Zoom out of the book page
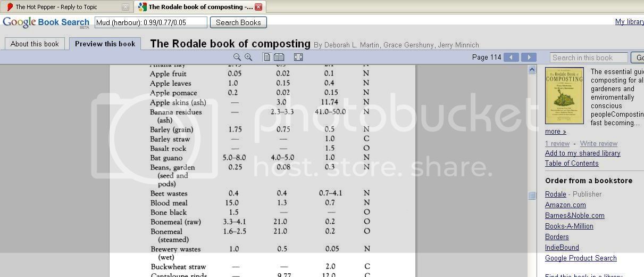The height and width of the screenshot is (277, 644). pos(237,58)
